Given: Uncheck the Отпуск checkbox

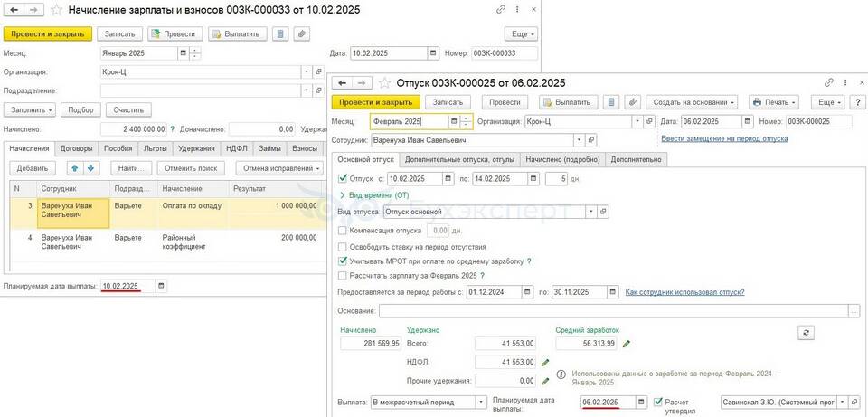Looking at the screenshot, I should 342,179.
